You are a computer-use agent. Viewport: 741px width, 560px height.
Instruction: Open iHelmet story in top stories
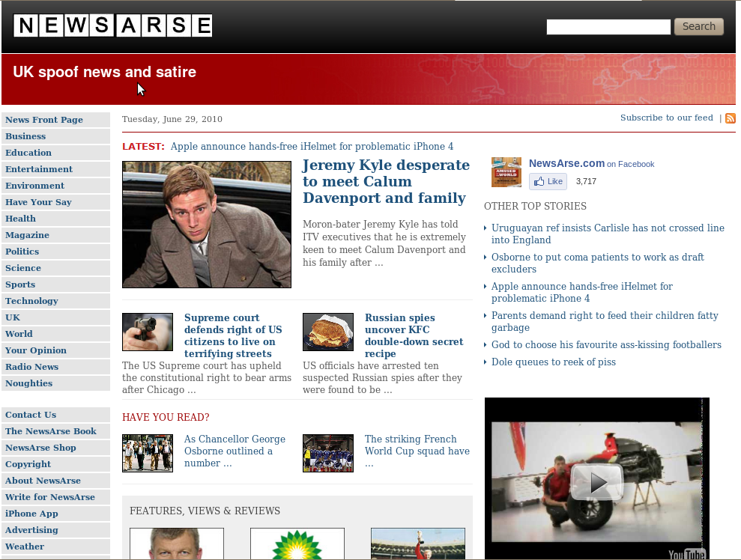point(581,292)
